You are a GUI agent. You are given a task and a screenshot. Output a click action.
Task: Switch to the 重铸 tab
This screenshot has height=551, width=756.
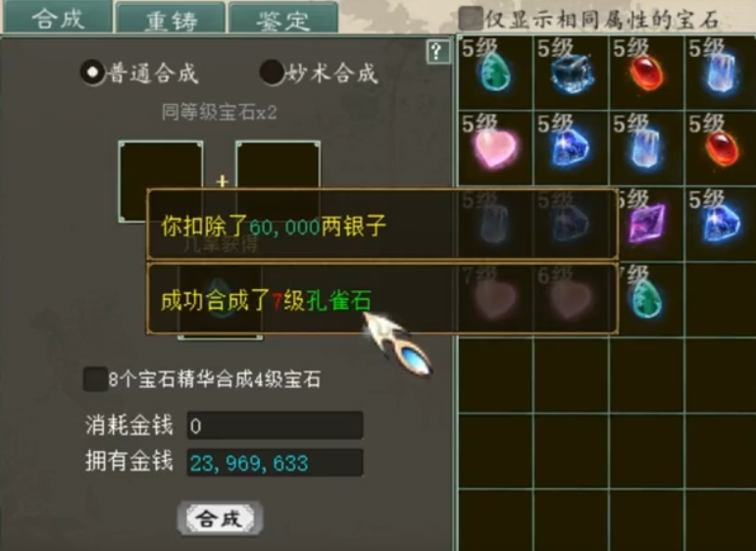(172, 19)
